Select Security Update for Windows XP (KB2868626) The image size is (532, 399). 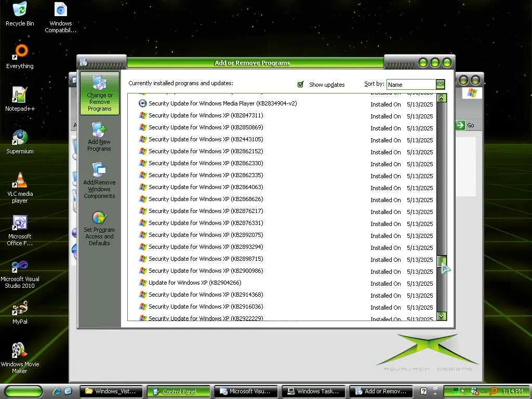point(282,199)
